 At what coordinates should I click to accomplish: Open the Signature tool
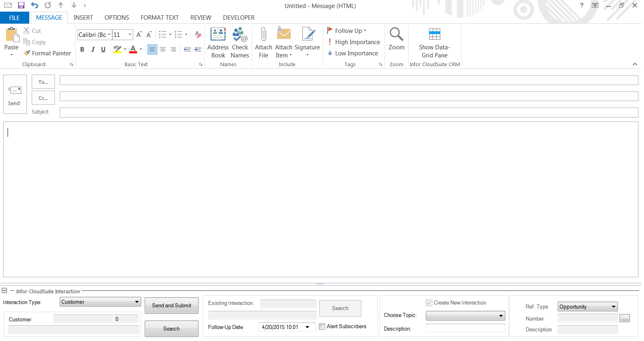[307, 35]
